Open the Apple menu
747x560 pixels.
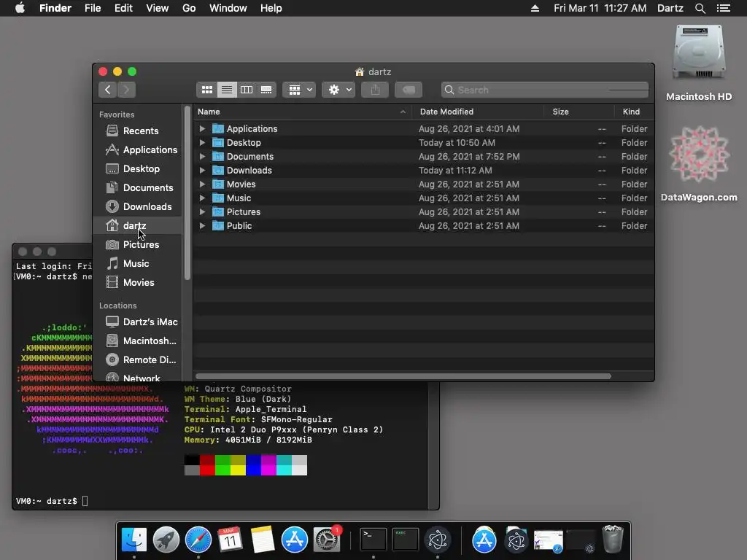coord(20,8)
